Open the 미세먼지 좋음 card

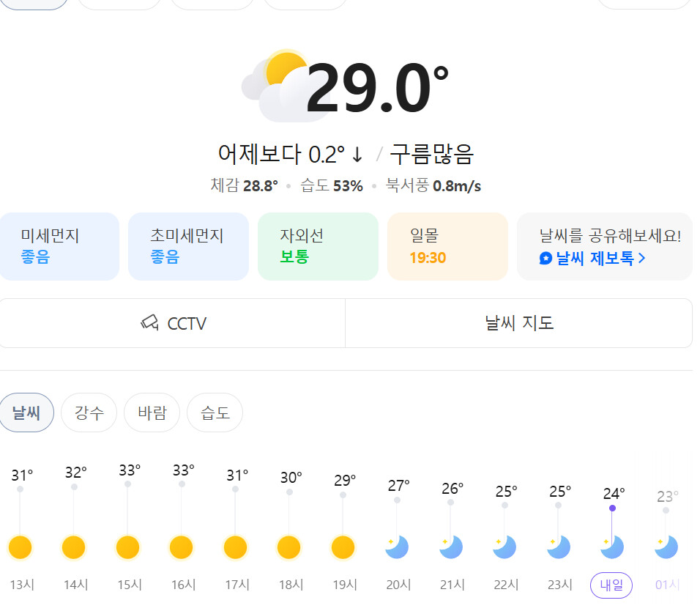click(x=59, y=247)
